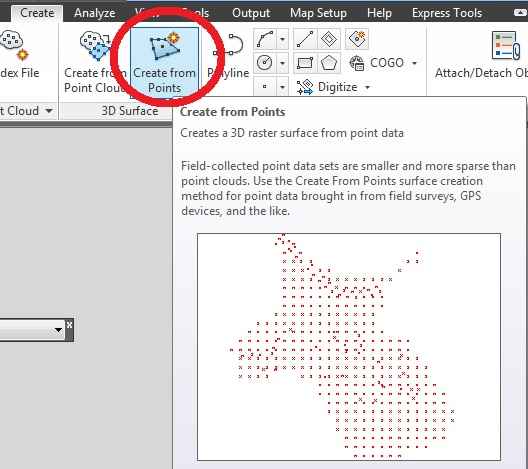Open the Express Tools tab
Viewport: 528px width, 469px height.
coord(447,13)
